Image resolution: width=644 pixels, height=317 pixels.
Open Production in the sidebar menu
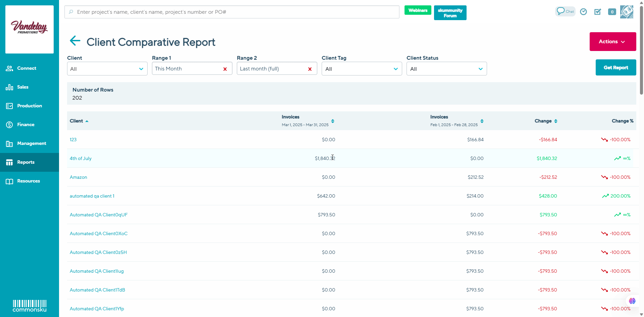tap(30, 106)
